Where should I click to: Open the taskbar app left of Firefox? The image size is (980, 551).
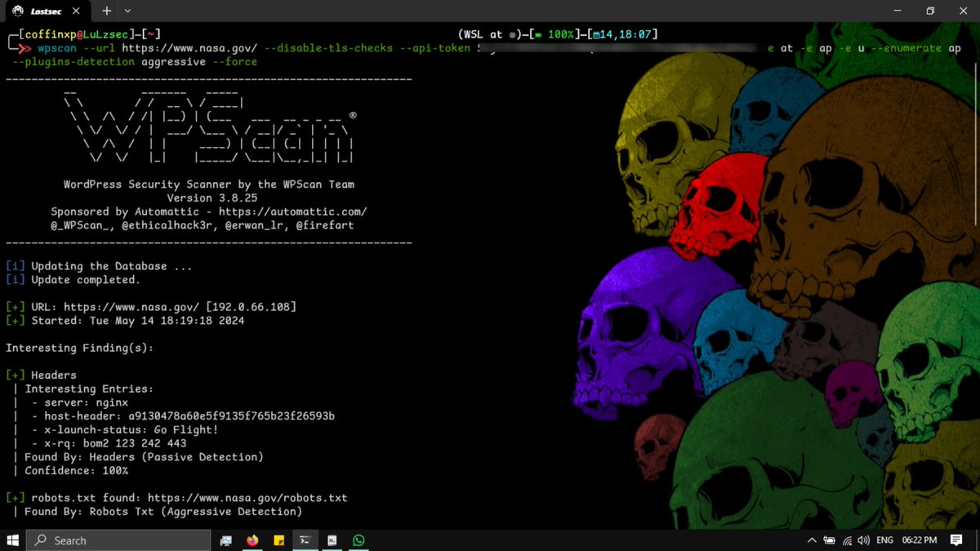coord(226,540)
